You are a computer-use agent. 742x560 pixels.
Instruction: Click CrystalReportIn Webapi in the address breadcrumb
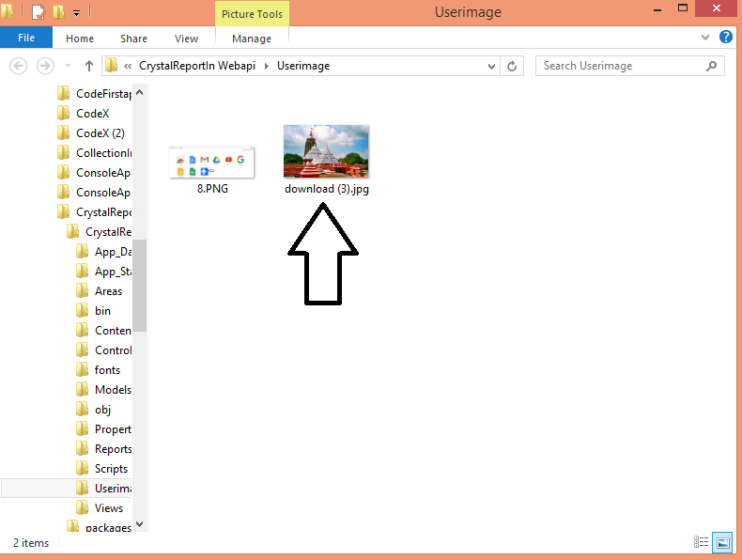197,66
